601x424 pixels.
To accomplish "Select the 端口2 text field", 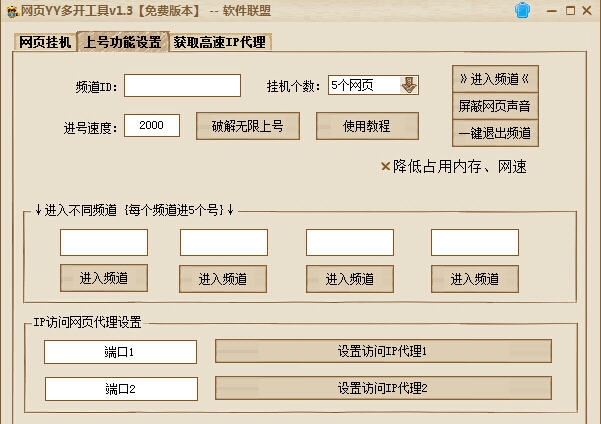I will coord(120,388).
